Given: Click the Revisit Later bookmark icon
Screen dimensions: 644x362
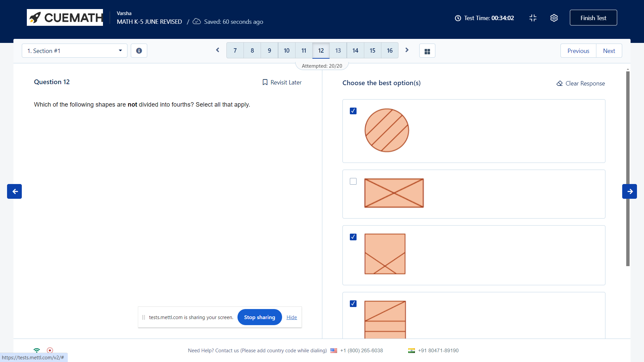Looking at the screenshot, I should [265, 82].
